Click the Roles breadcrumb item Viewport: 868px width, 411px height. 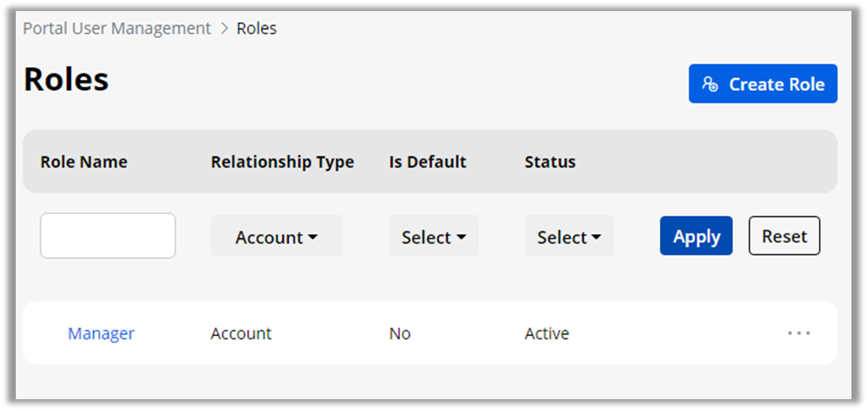pyautogui.click(x=256, y=28)
